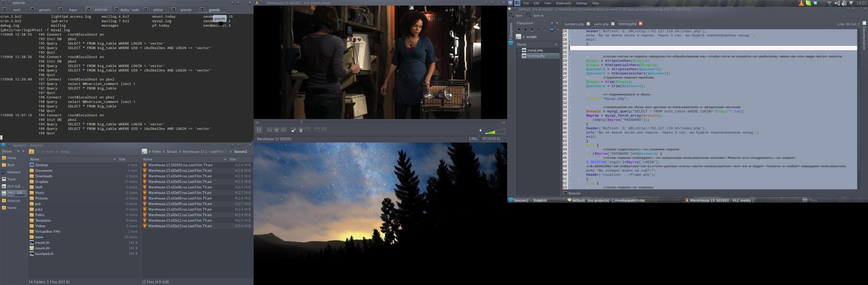The width and height of the screenshot is (868, 285).
Task: Switch to Aqua terminal tab
Action: (69, 10)
